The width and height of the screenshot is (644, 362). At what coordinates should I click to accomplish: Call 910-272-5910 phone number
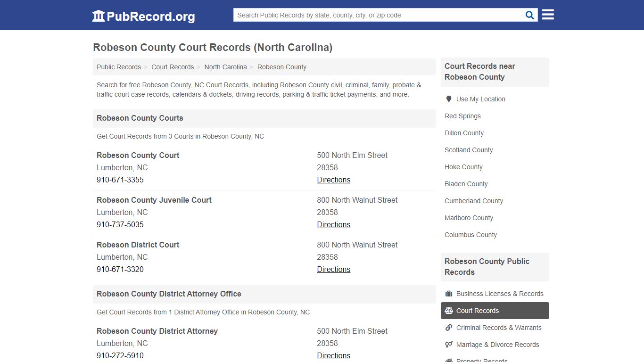(120, 355)
